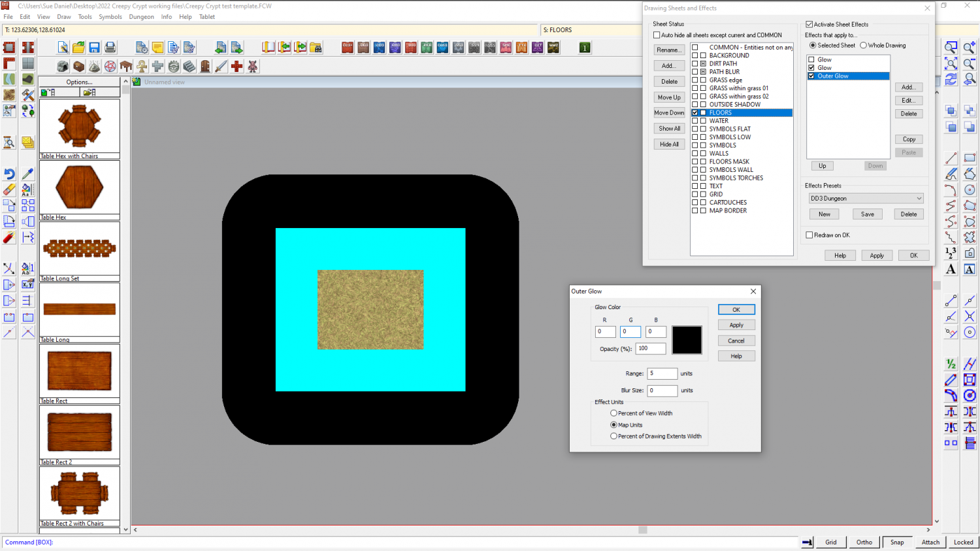Screen dimensions: 980x551
Task: Open the Tablet menu
Action: [x=207, y=17]
